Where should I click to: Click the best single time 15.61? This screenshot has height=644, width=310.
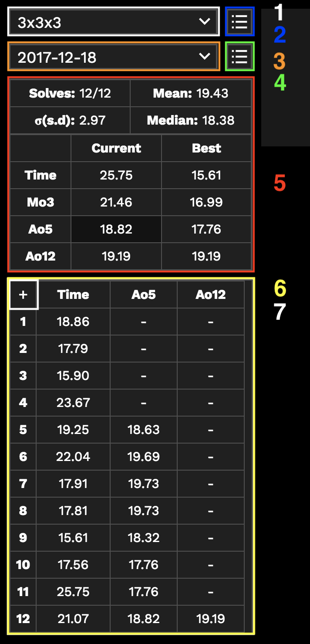pos(206,175)
